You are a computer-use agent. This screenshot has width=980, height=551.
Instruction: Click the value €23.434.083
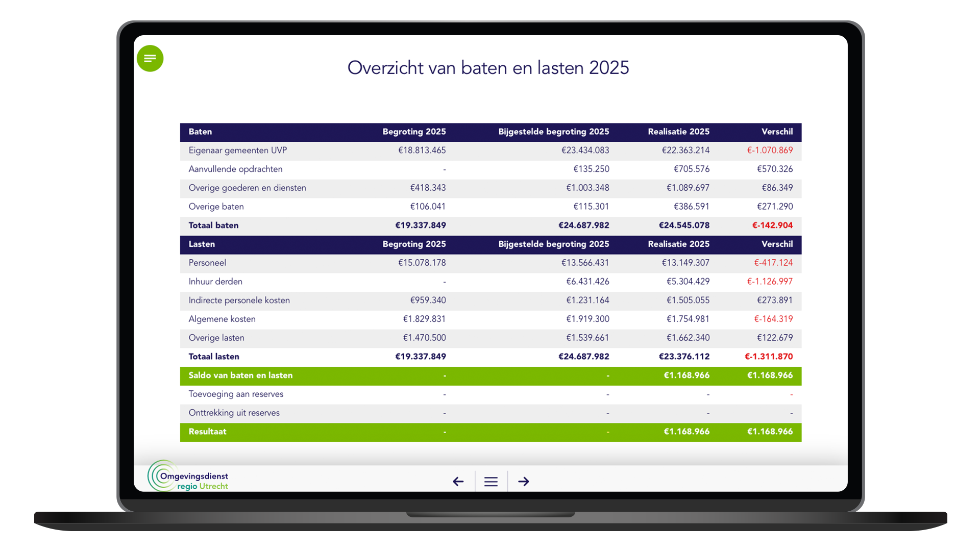point(585,151)
